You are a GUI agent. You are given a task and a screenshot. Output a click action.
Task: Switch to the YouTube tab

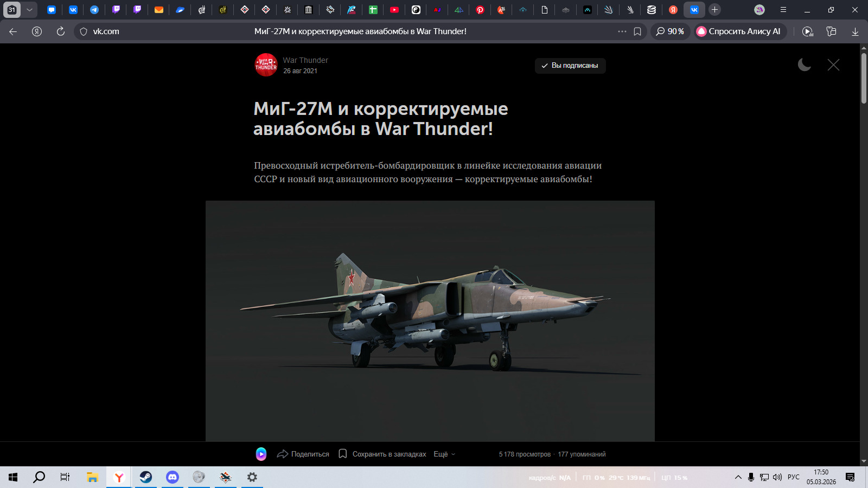coord(394,10)
